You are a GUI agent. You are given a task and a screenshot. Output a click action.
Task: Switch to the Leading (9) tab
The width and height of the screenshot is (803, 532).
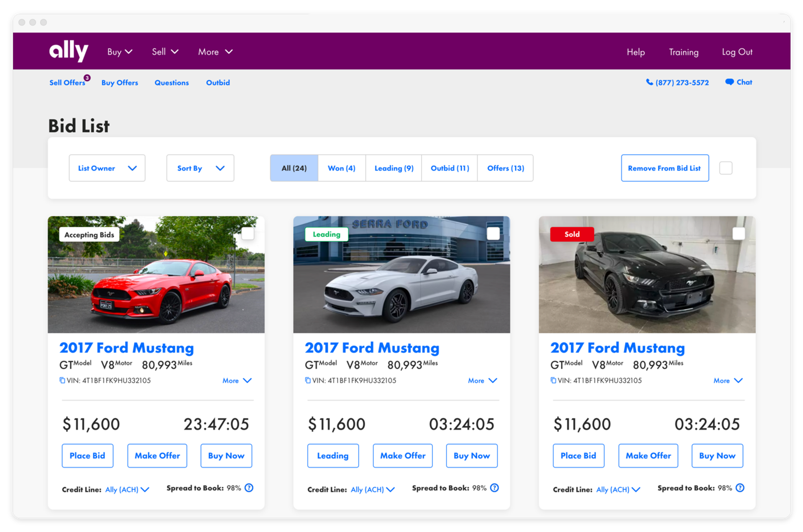[x=394, y=168]
